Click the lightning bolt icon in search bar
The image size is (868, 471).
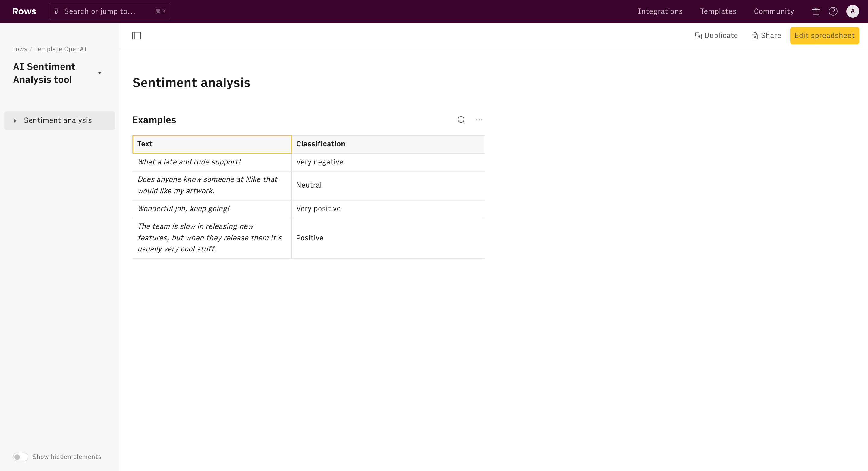tap(57, 11)
